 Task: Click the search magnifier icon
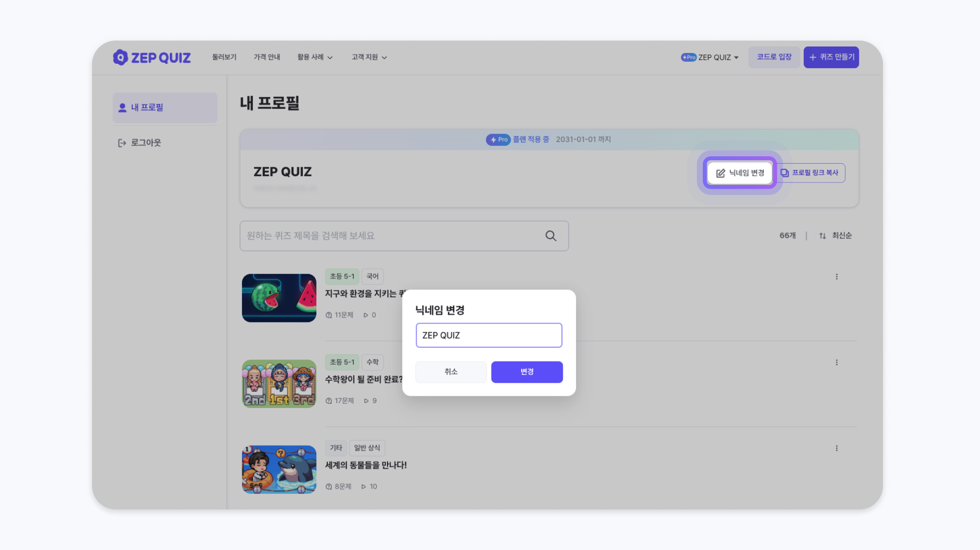[x=550, y=236]
